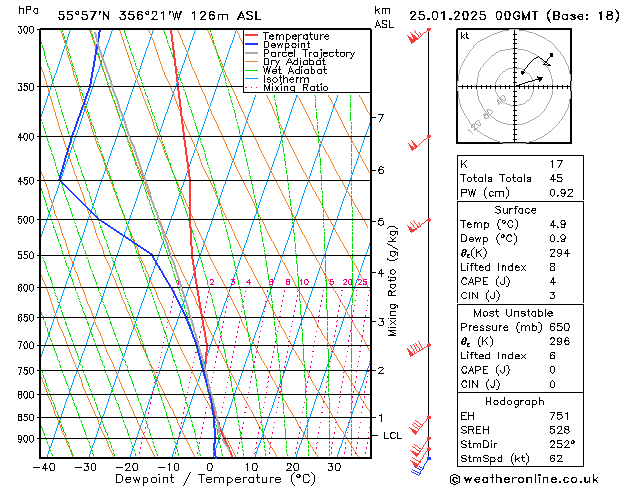Click the '850' pressure level label
Image resolution: width=629 pixels, height=486 pixels.
(28, 418)
